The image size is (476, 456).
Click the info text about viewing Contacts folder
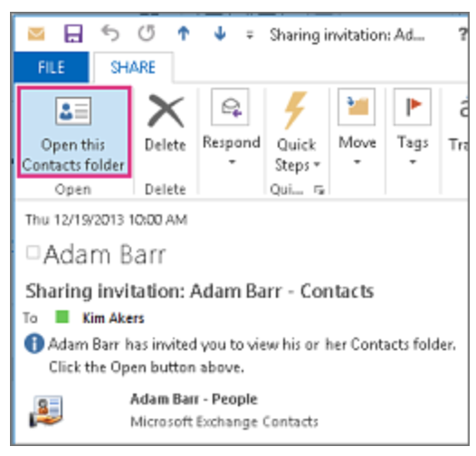pos(252,356)
